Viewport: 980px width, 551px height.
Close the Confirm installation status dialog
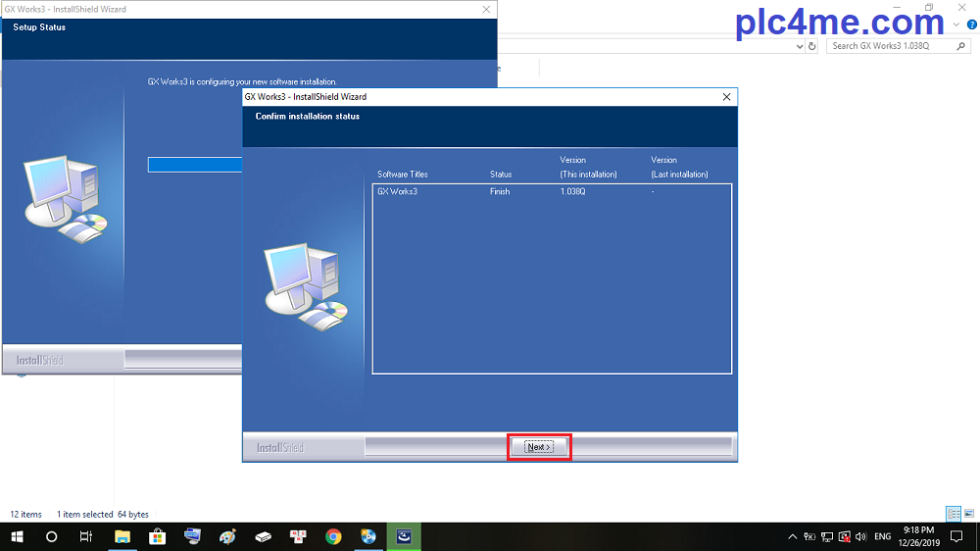(726, 97)
